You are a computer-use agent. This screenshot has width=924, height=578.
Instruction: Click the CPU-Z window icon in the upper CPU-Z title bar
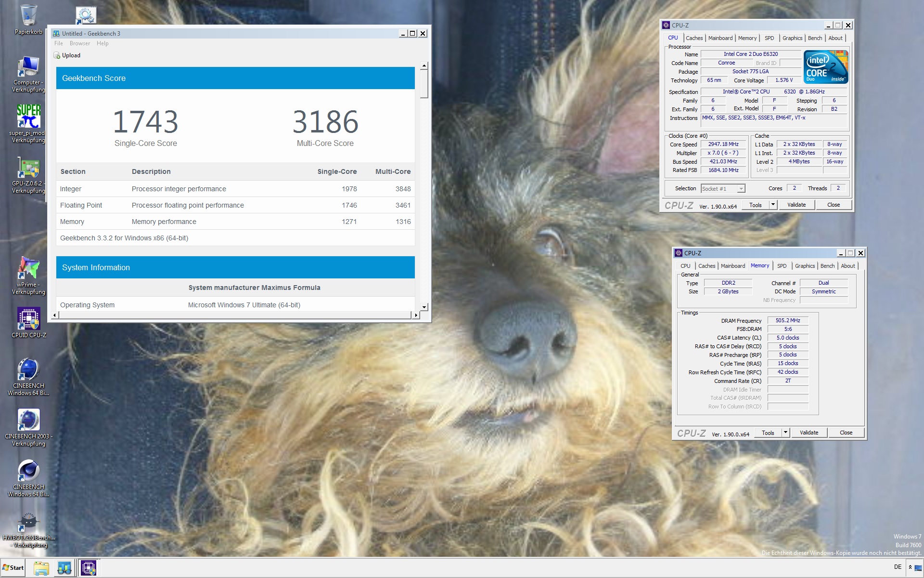(x=666, y=25)
